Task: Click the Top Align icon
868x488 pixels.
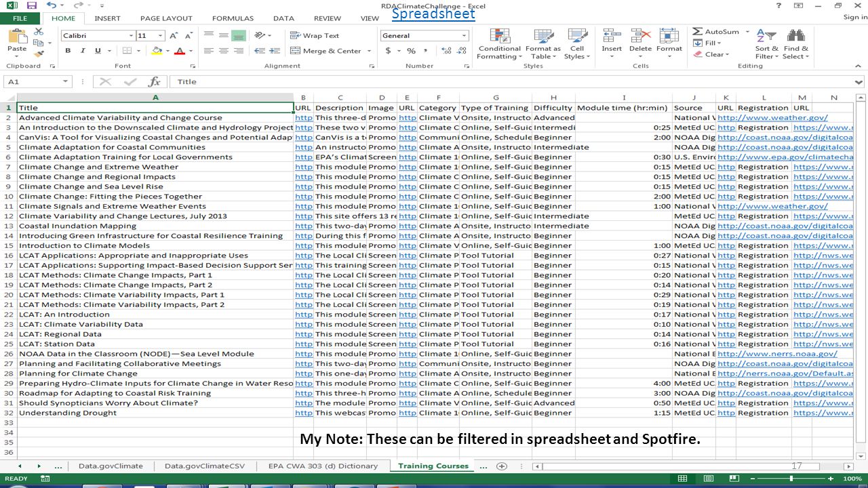Action: pos(209,35)
